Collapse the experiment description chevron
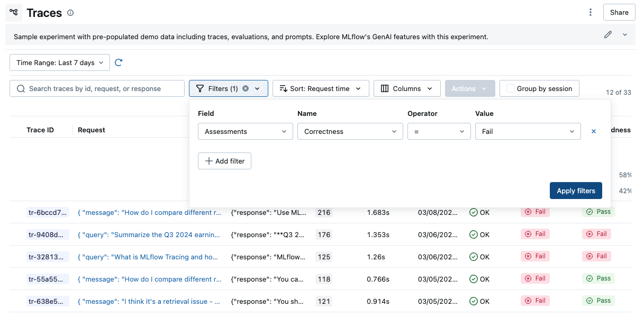This screenshot has width=644, height=316. 625,35
